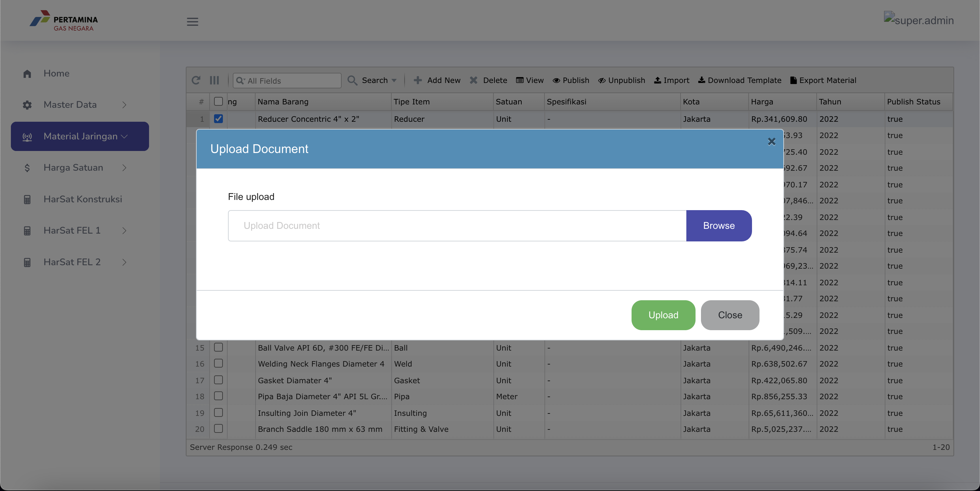Click the super.admin profile avatar
Image resolution: width=980 pixels, height=491 pixels.
[918, 19]
